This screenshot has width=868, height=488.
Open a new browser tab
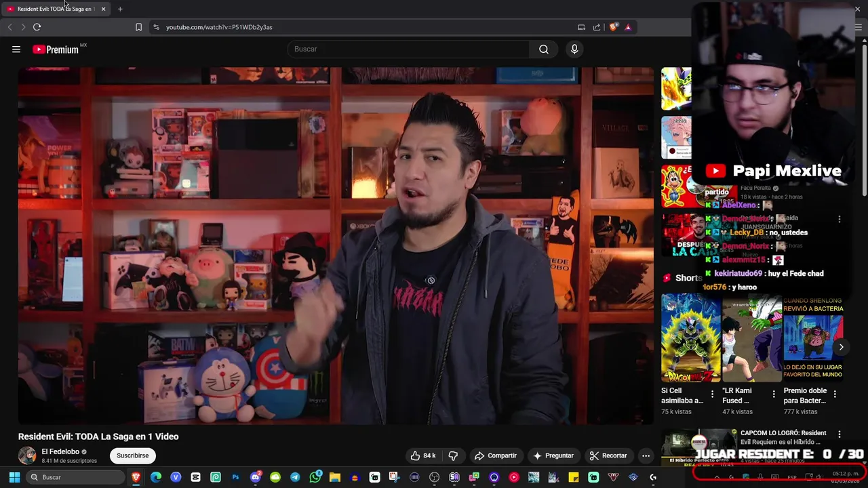[x=120, y=9]
